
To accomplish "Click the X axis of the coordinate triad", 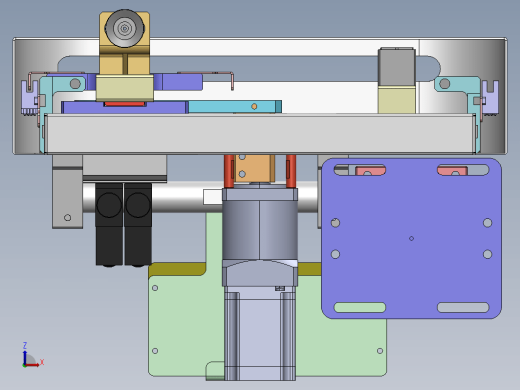I will pos(33,364).
